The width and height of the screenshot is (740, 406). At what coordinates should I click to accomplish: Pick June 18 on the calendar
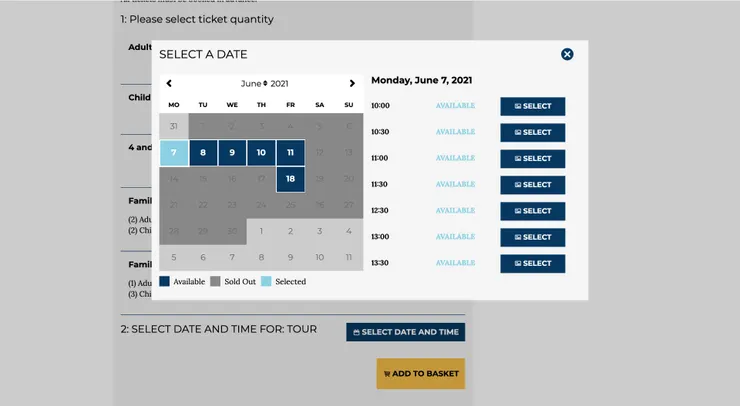coord(290,179)
